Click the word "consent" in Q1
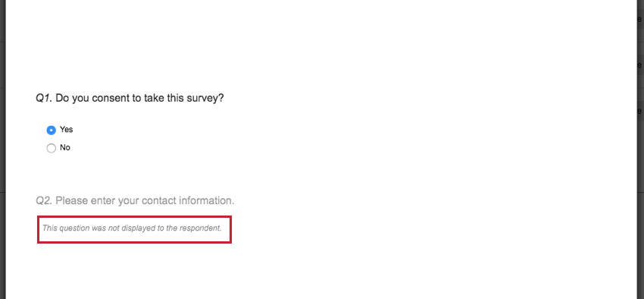The image size is (644, 299). pos(109,99)
